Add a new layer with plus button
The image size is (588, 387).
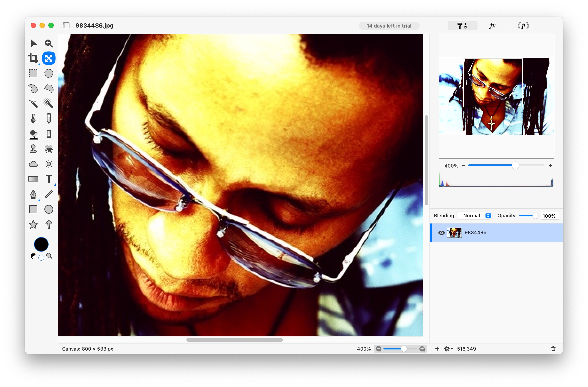click(x=437, y=349)
